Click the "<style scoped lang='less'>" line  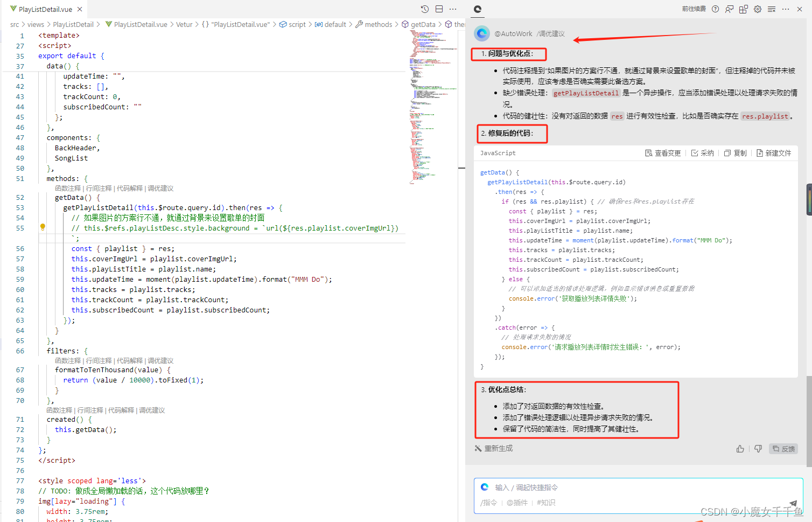click(x=92, y=481)
